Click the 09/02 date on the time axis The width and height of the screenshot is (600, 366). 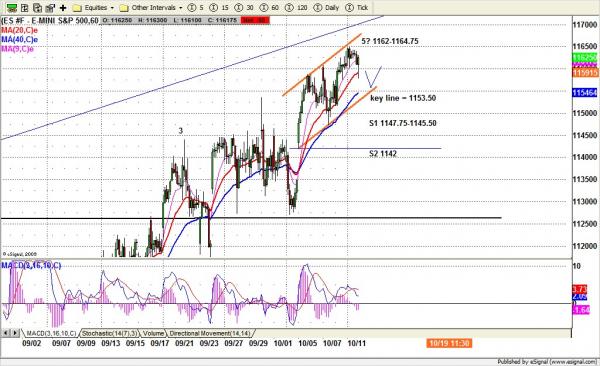(31, 343)
